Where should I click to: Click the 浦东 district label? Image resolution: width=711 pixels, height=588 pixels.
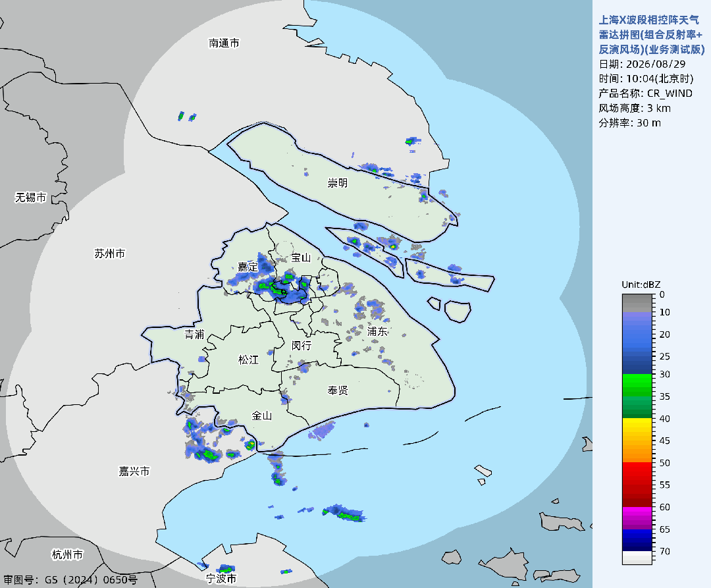pos(377,331)
